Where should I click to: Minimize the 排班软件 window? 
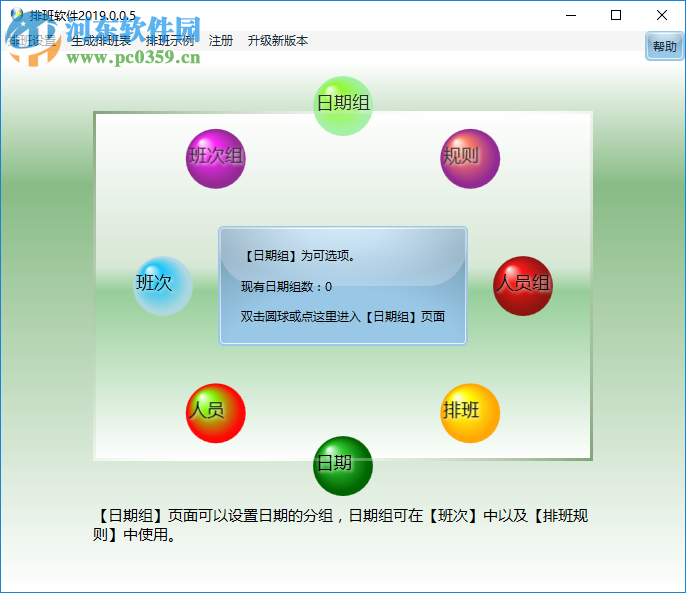[x=571, y=15]
